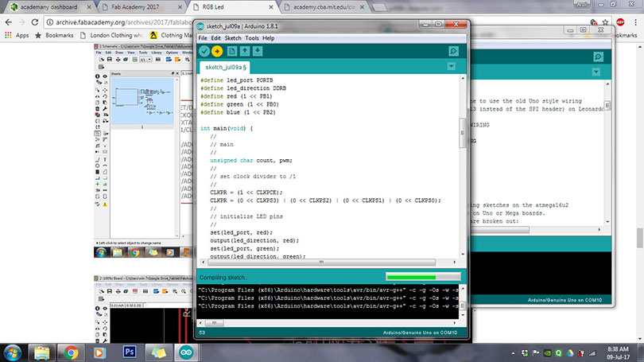This screenshot has height=362, width=644.
Task: Click 'unsigned char count, pwm;' code line
Action: [251, 160]
